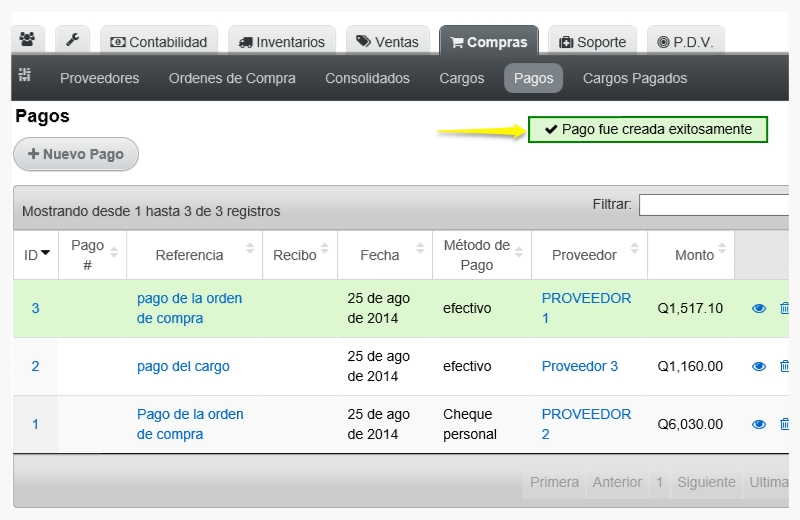
Task: Sort table by Recibo column
Action: (300, 255)
